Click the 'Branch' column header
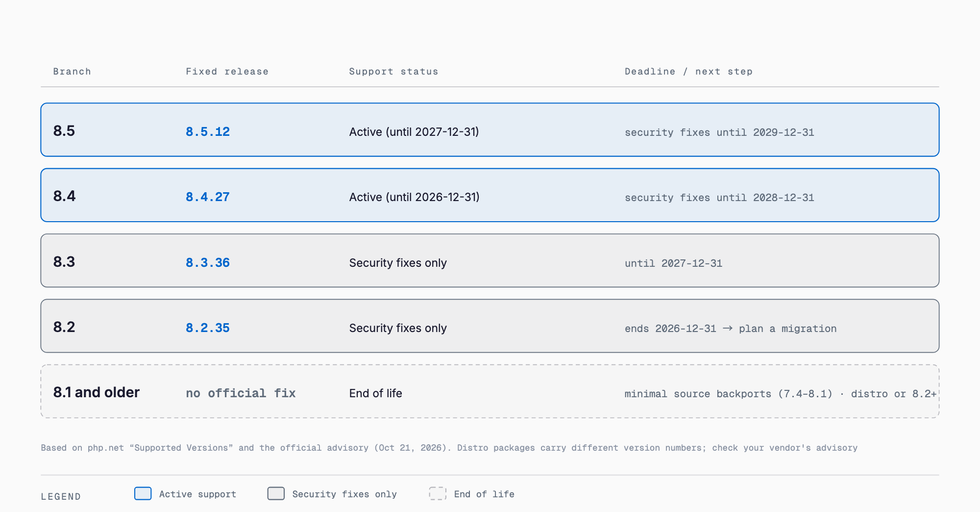Screen dimensions: 980x512 coord(72,72)
